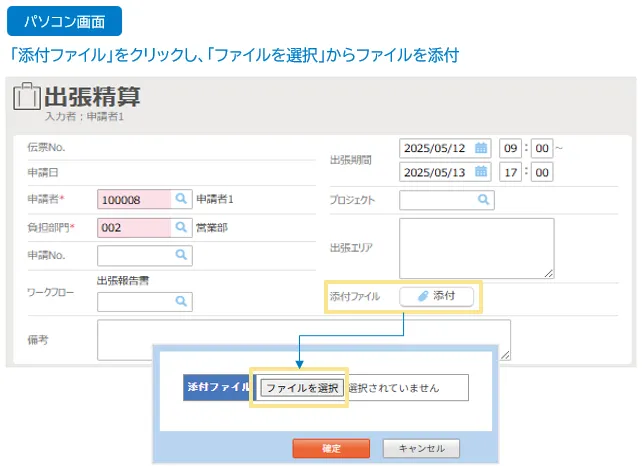Click the ワークフロー search magnifier icon
642x466 pixels.
click(x=181, y=301)
